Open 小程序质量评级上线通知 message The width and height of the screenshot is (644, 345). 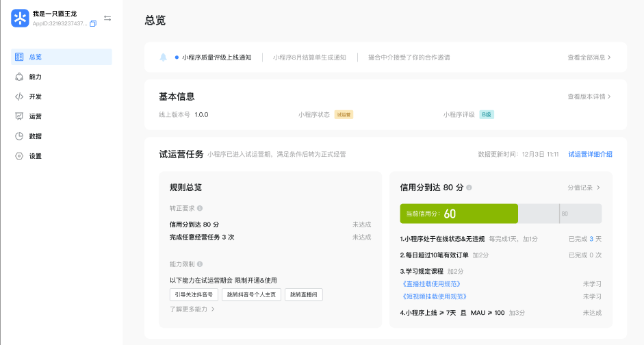coord(217,57)
